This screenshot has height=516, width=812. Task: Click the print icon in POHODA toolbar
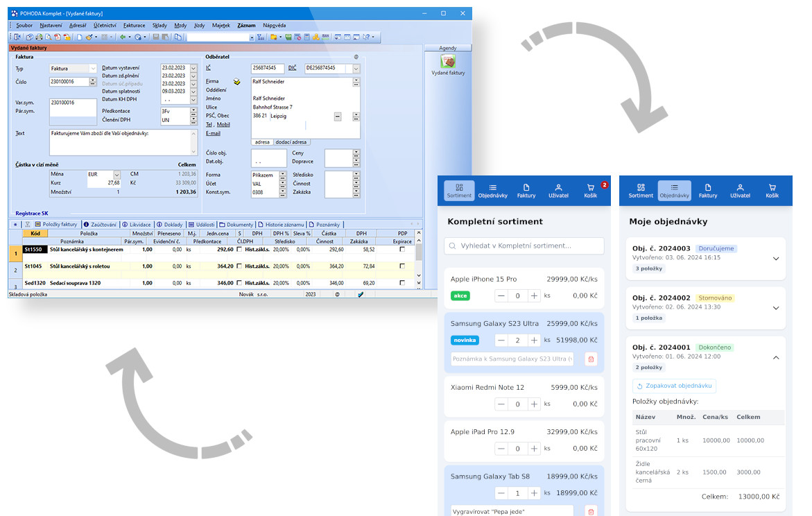click(x=39, y=37)
